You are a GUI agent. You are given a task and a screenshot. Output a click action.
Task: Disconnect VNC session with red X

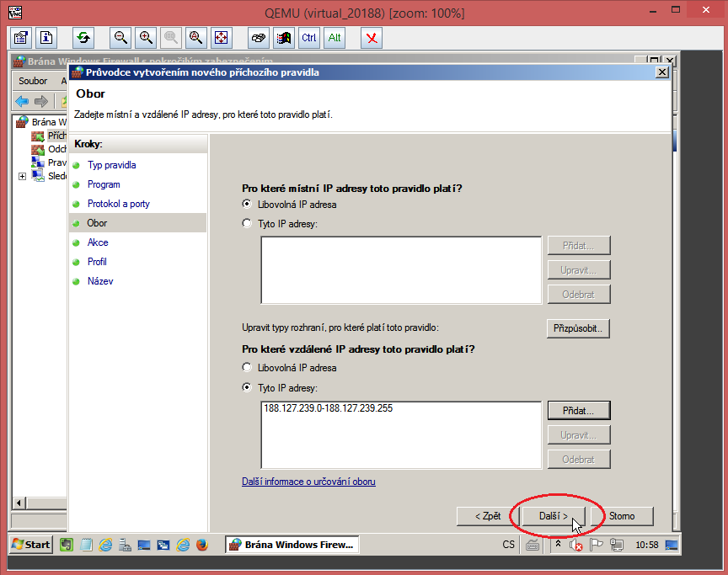372,38
